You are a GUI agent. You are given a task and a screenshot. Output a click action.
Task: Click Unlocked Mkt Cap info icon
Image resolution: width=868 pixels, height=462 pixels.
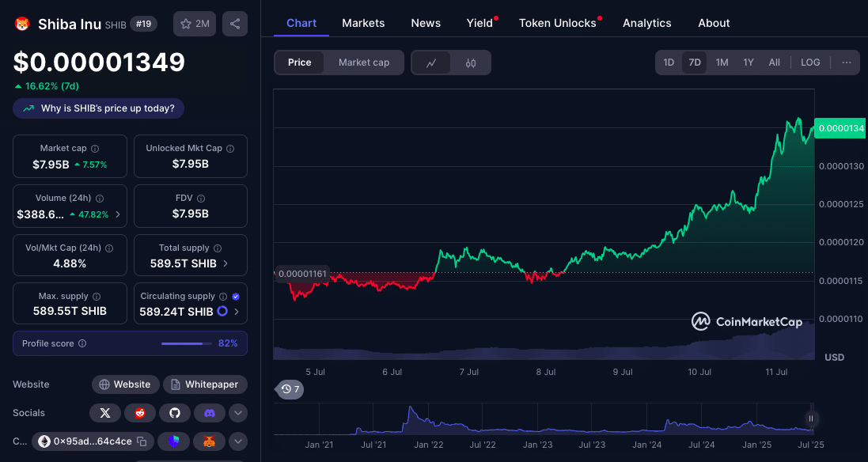tap(230, 148)
